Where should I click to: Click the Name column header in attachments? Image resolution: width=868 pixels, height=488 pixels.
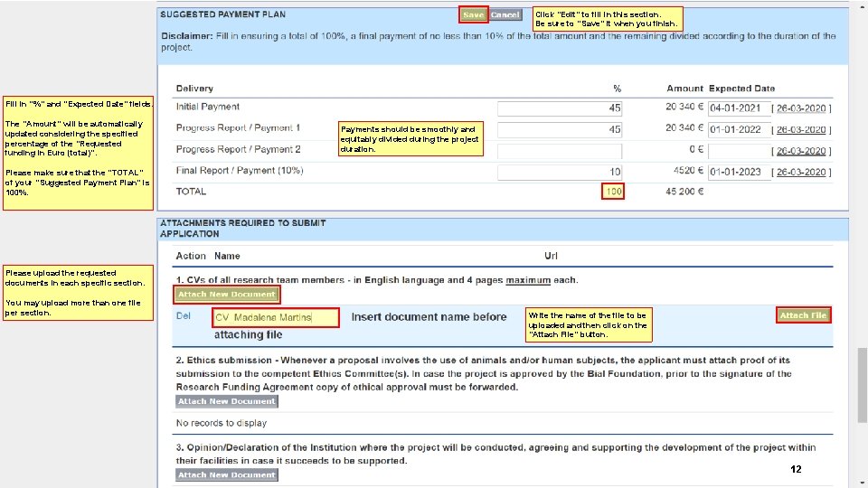[227, 256]
